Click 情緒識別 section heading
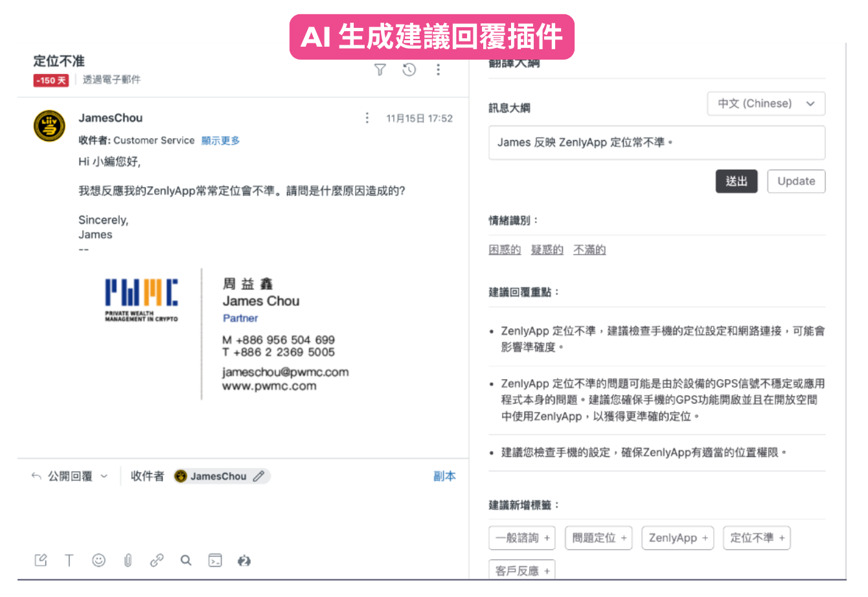Image resolution: width=868 pixels, height=597 pixels. (x=513, y=220)
